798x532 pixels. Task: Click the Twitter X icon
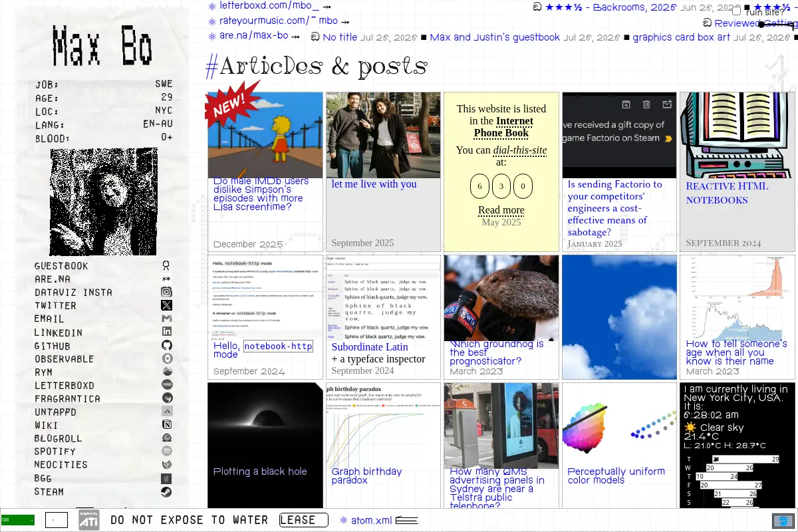tap(167, 305)
